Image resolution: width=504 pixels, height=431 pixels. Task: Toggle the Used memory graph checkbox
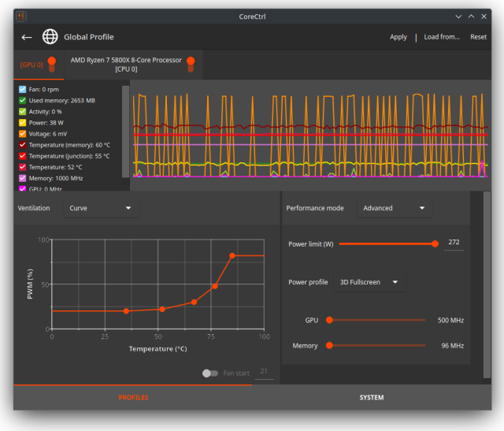[22, 101]
